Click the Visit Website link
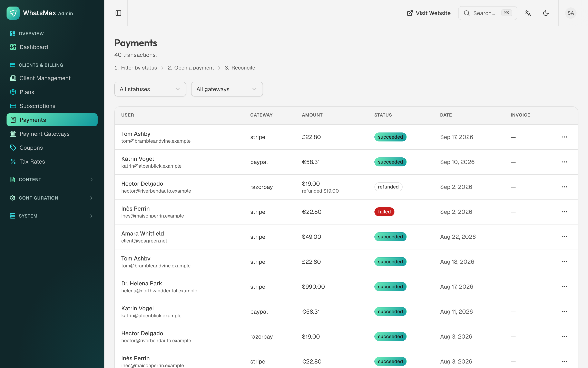The height and width of the screenshot is (368, 588). click(429, 13)
